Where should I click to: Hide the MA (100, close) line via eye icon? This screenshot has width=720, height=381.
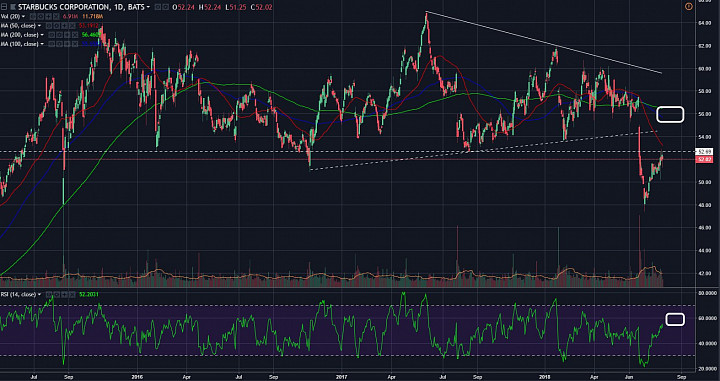coord(51,44)
